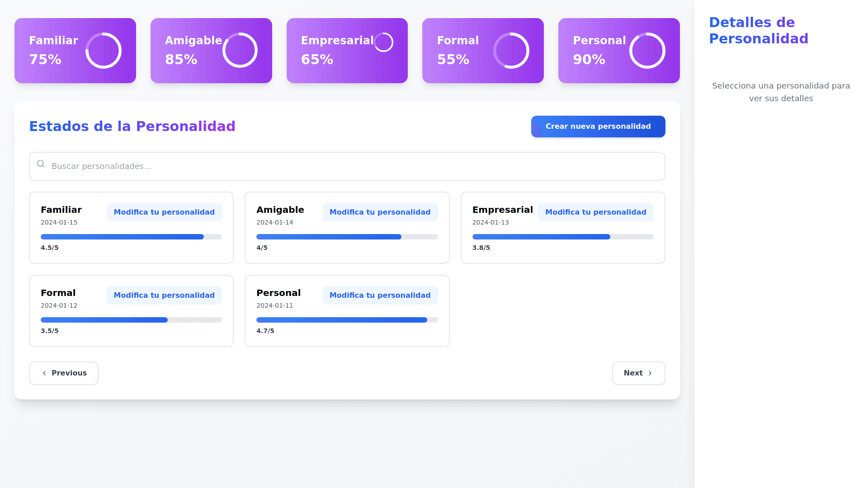
Task: Click the Familiar 4.5/5 rating bar
Action: pos(131,237)
